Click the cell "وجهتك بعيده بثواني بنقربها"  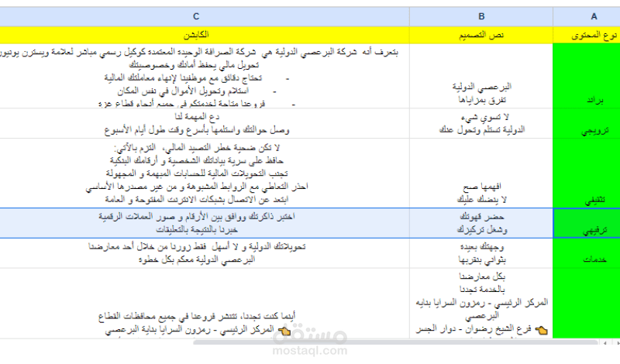click(481, 253)
